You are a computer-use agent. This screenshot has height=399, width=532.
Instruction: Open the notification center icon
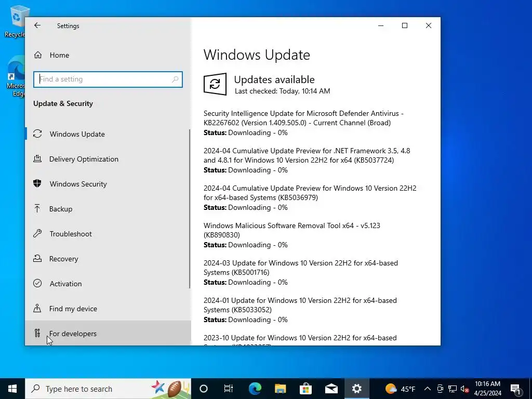coord(515,389)
